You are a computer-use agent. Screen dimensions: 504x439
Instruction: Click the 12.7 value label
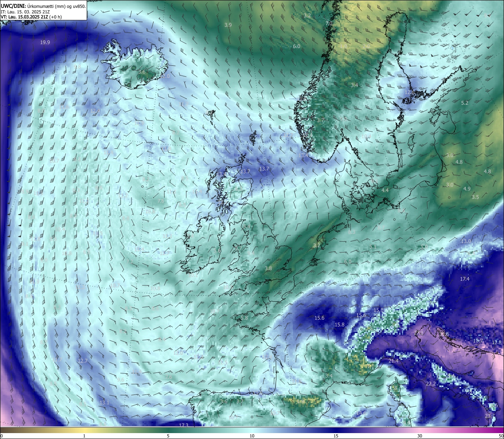(x=82, y=361)
